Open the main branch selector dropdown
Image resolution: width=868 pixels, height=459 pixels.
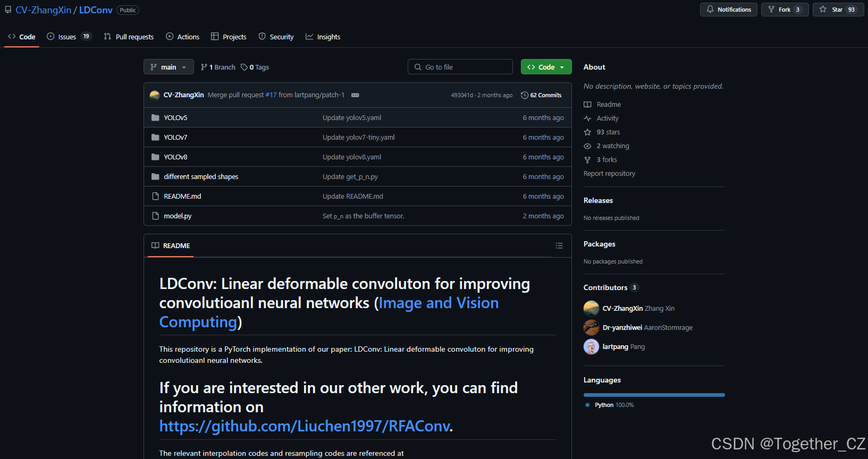pyautogui.click(x=168, y=67)
